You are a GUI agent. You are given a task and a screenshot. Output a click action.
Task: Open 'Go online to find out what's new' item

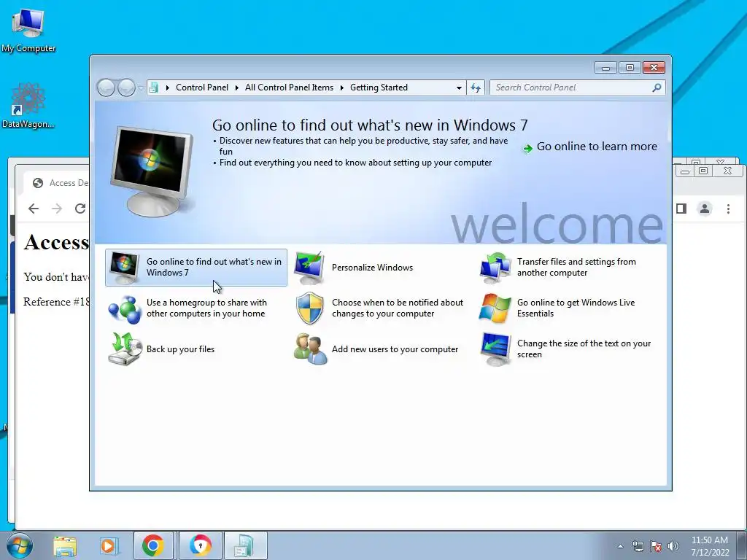pos(196,267)
